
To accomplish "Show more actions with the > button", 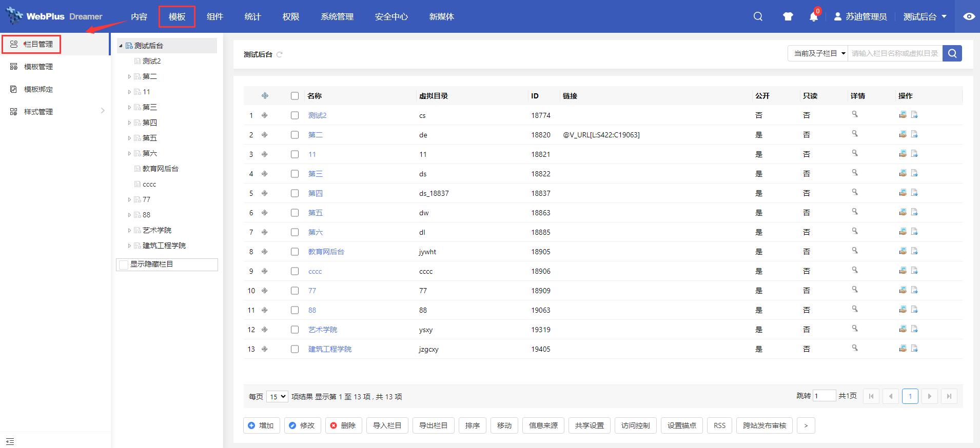I will (x=806, y=425).
